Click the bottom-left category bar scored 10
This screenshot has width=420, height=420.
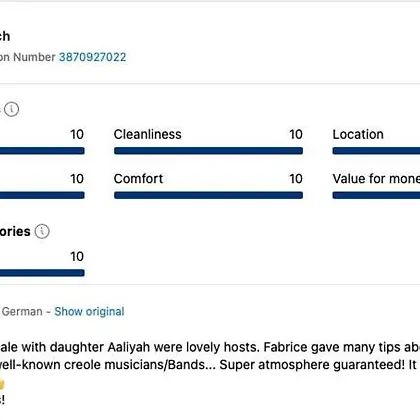[42, 273]
